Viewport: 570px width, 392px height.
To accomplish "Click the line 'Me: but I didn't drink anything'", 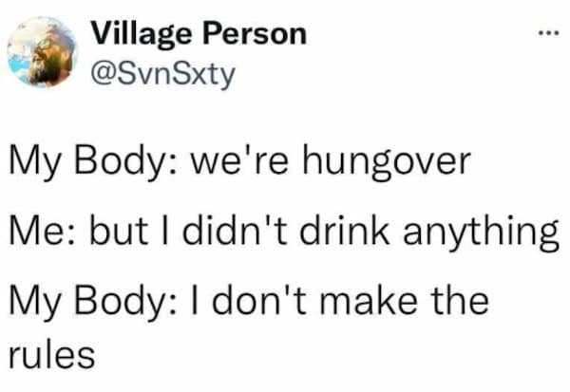I will tap(284, 233).
